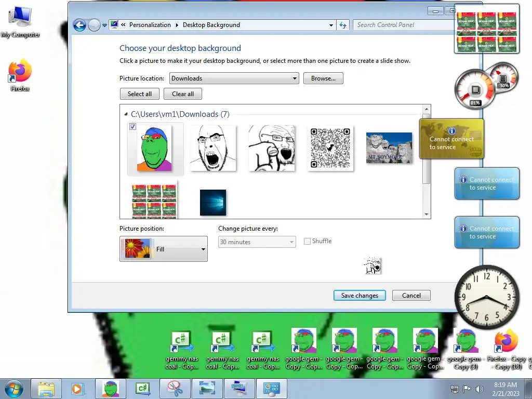The width and height of the screenshot is (532, 399).
Task: Minimize the Desktop Background window
Action: pyautogui.click(x=435, y=11)
